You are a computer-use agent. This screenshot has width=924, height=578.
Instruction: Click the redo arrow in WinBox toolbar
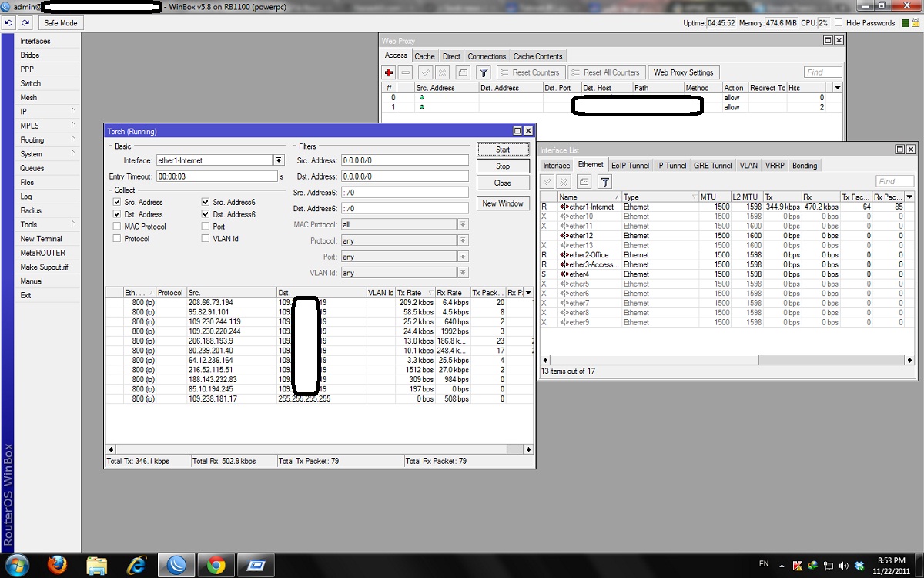point(25,23)
